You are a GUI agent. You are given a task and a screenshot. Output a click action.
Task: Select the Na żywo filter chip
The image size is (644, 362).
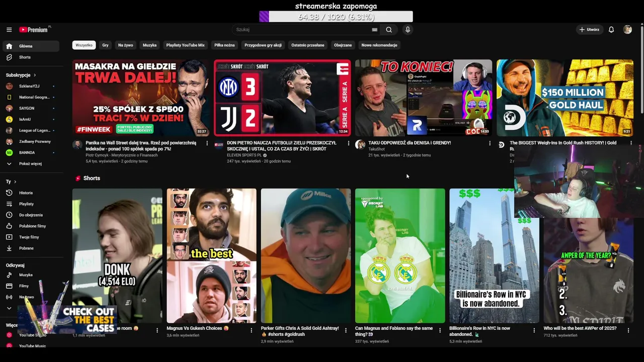click(x=126, y=45)
